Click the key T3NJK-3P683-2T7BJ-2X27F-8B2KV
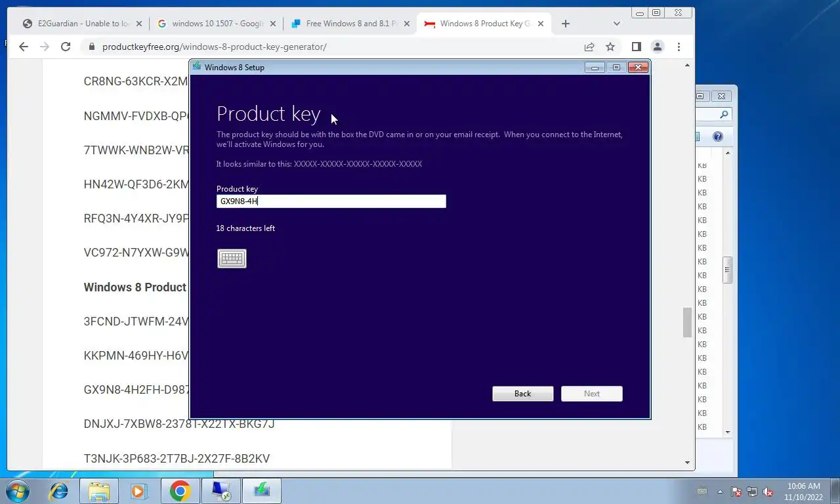Screen dimensions: 840x504 [x=177, y=459]
